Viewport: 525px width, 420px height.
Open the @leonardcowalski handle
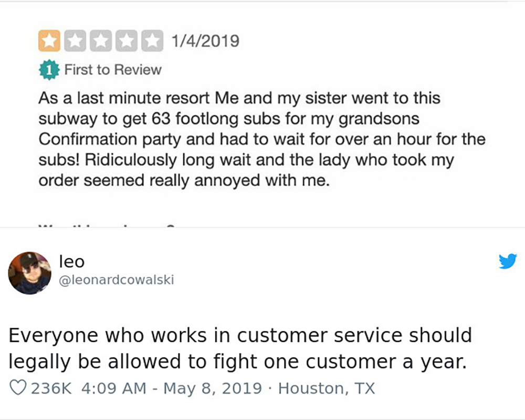click(117, 280)
